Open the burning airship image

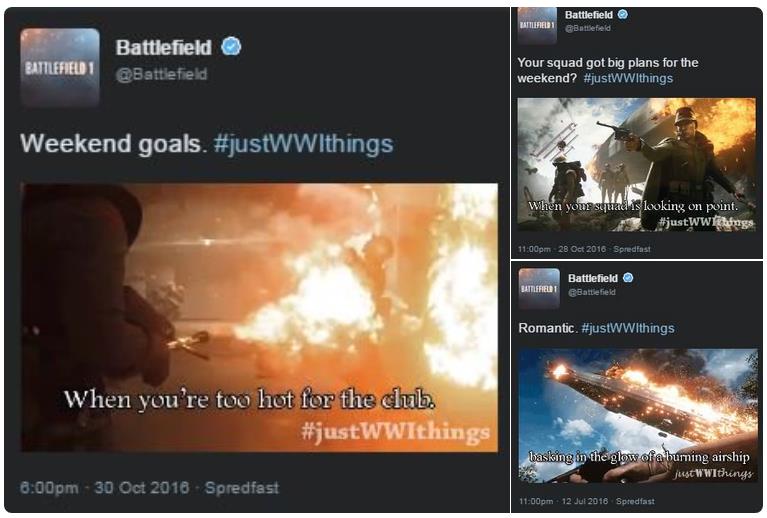(x=638, y=416)
